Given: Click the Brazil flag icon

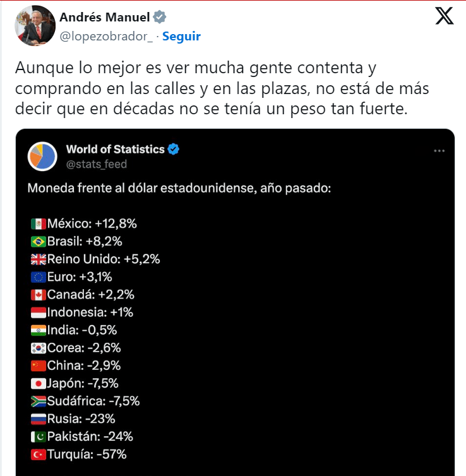Looking at the screenshot, I should coord(38,241).
